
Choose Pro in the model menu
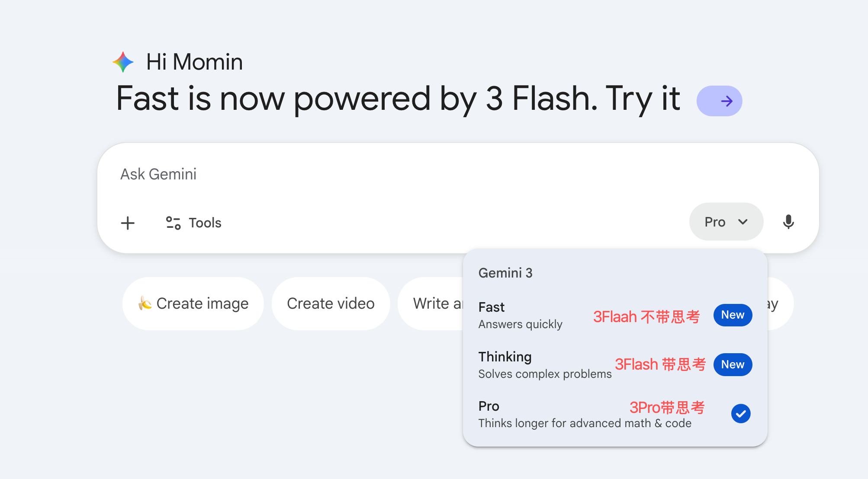click(x=584, y=414)
